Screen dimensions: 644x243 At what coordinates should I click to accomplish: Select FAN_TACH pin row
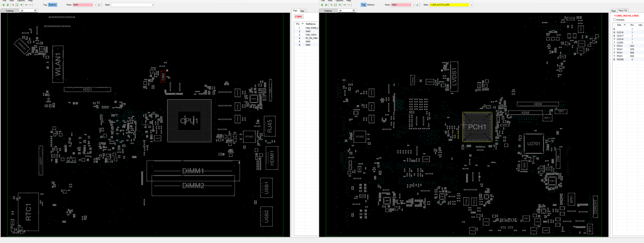pyautogui.click(x=307, y=35)
